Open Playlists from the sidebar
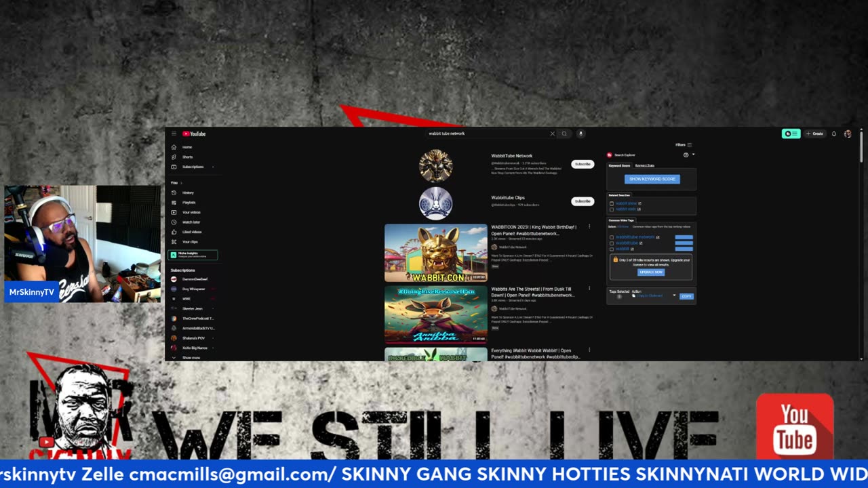 point(189,203)
